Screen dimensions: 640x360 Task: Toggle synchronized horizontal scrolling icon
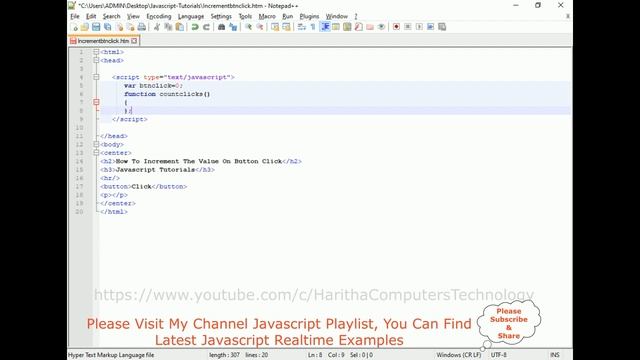tap(286, 27)
